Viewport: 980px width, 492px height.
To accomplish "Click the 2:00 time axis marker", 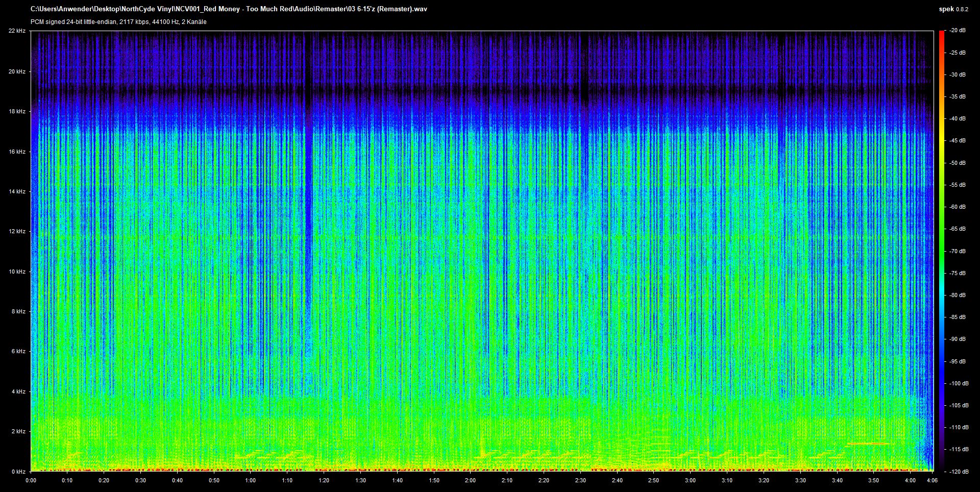I will (x=470, y=480).
